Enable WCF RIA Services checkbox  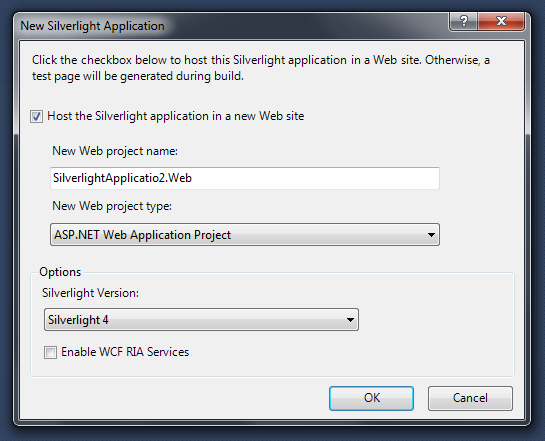50,352
